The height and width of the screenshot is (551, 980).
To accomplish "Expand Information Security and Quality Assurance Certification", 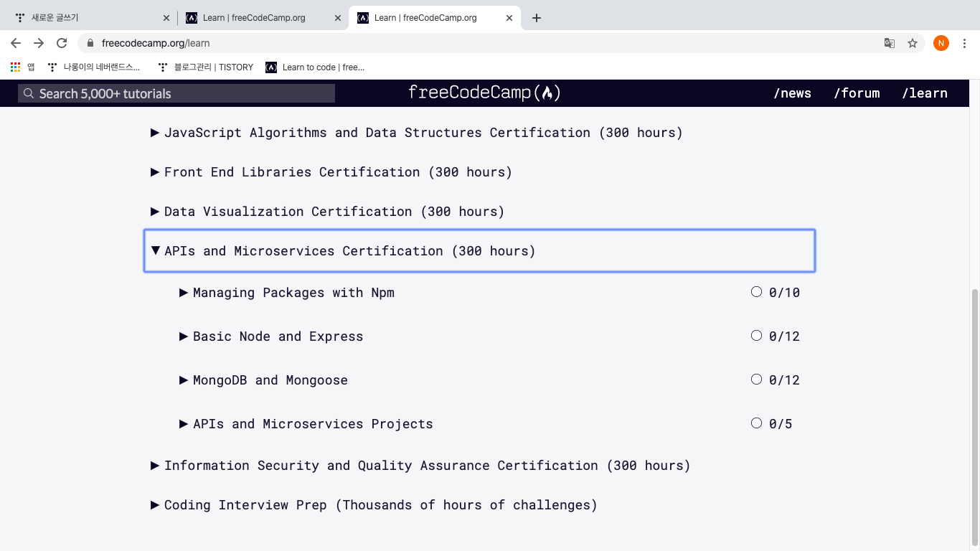I will click(x=420, y=466).
